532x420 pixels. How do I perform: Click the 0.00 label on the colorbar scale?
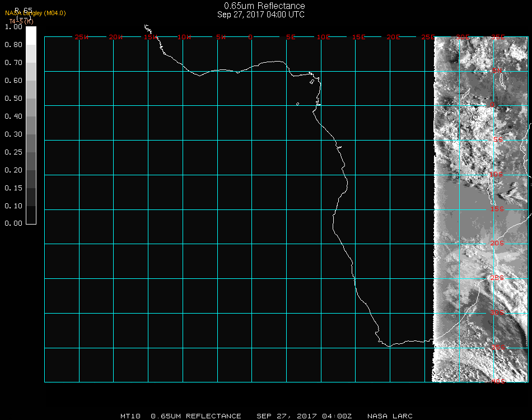pos(13,223)
